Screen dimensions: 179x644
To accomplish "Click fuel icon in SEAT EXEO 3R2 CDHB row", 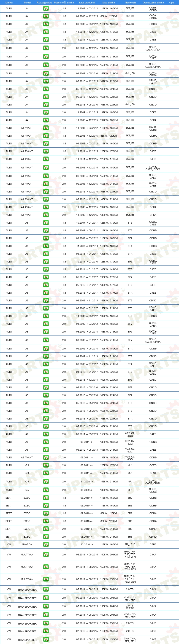I will (46, 498).
